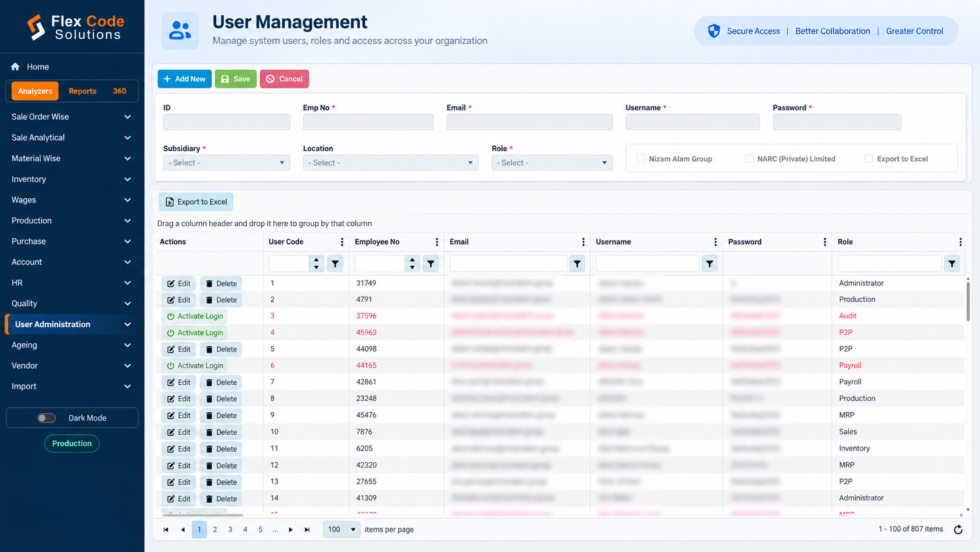
Task: Expand the HR sidebar section
Action: tap(72, 283)
